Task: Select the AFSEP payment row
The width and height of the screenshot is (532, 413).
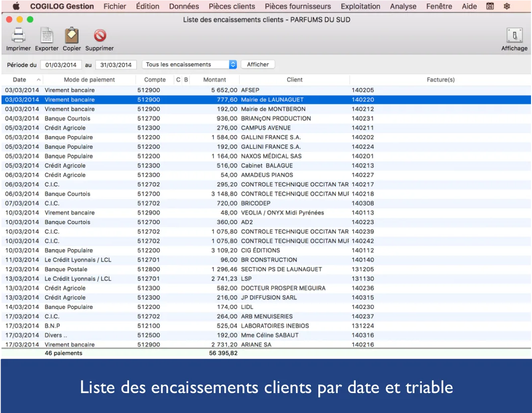Action: pos(266,90)
